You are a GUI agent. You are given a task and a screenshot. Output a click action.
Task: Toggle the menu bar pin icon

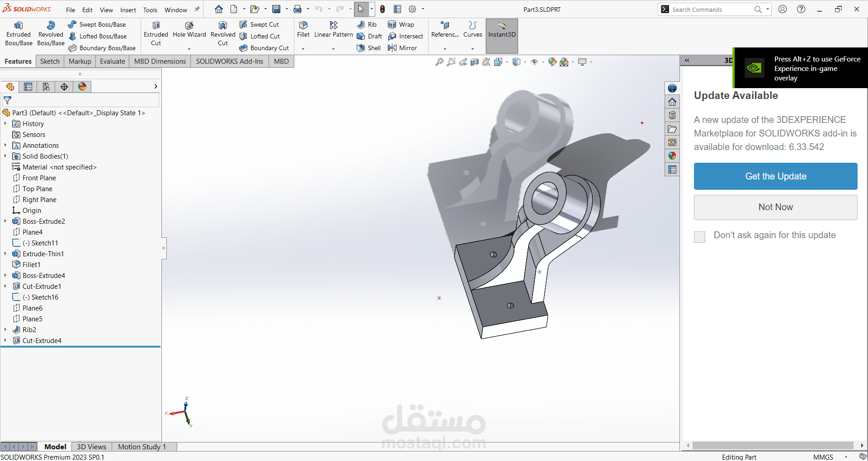(x=197, y=9)
